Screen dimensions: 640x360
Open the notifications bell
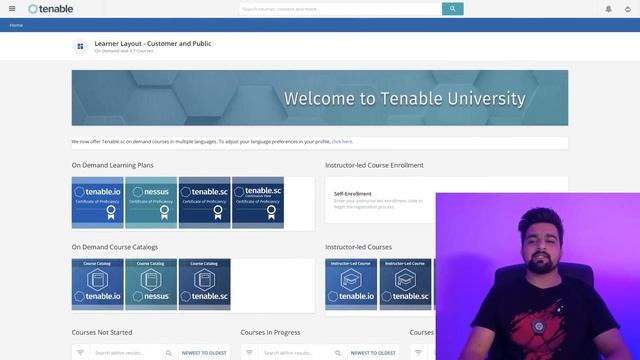tap(608, 9)
